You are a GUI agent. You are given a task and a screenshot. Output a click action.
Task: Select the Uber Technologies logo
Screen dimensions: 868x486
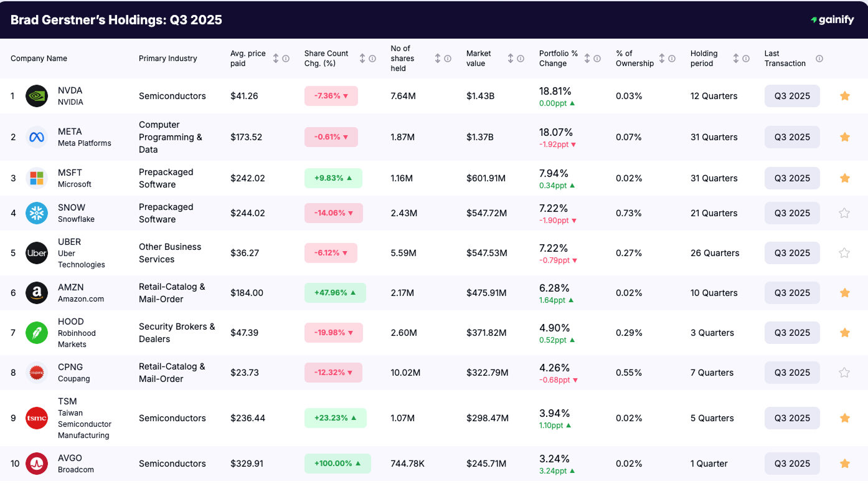click(36, 252)
